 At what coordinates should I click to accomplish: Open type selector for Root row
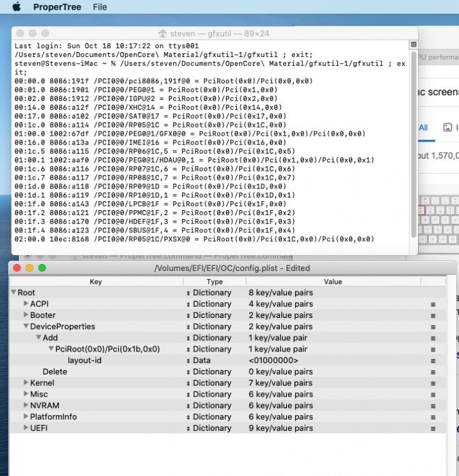[x=188, y=293]
